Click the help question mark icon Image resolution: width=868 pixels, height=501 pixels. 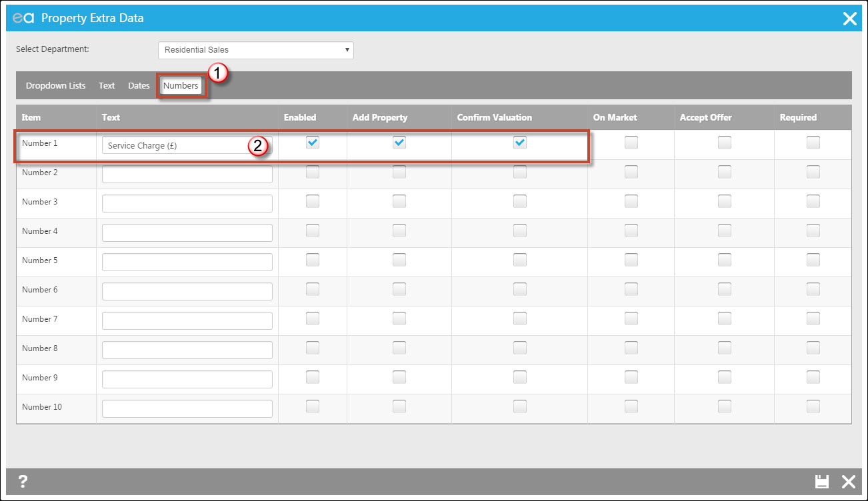[x=23, y=481]
